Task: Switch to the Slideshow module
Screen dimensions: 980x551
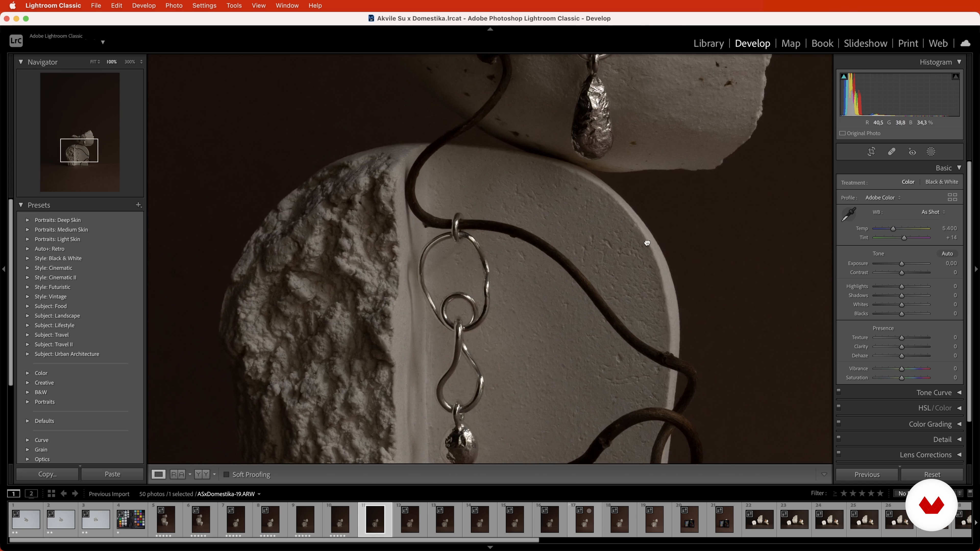Action: click(865, 43)
